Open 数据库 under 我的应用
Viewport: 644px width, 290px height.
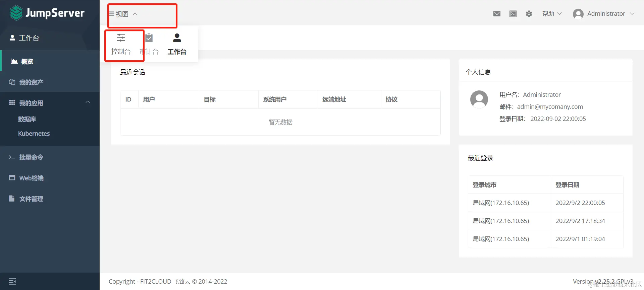pyautogui.click(x=27, y=119)
